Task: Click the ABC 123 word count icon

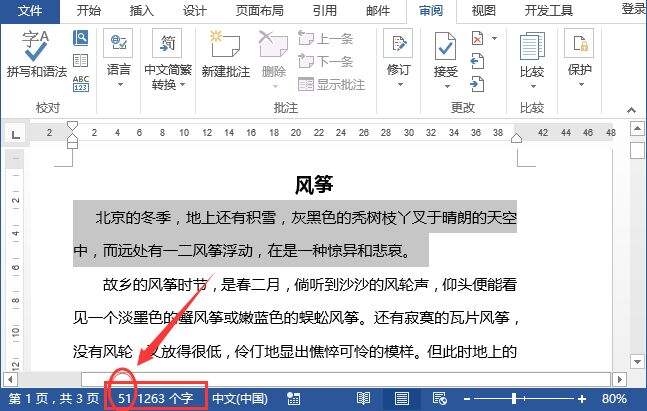Action: pyautogui.click(x=80, y=83)
